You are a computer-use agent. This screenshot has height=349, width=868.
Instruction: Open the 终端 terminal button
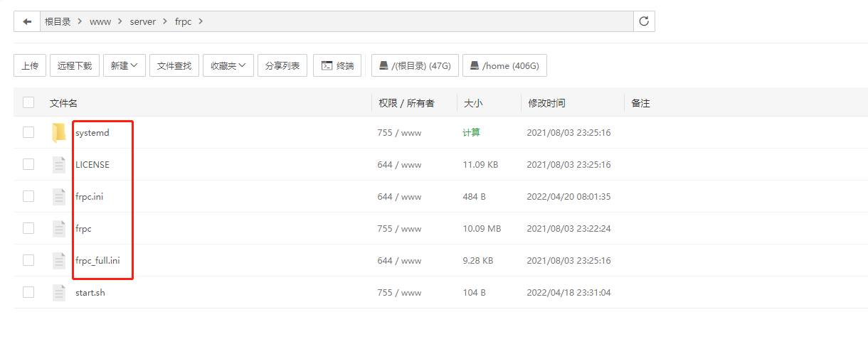pyautogui.click(x=337, y=65)
